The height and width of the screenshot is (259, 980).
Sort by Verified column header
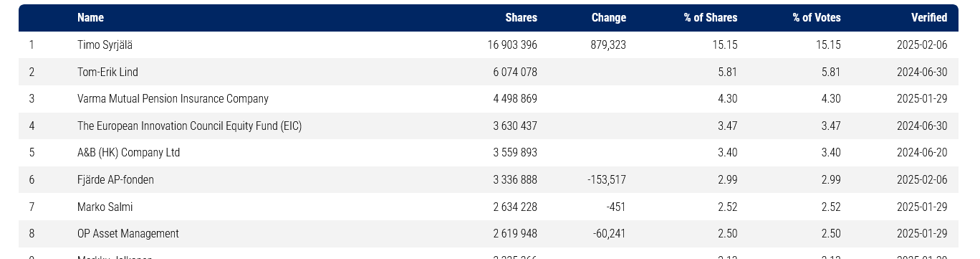[x=929, y=18]
